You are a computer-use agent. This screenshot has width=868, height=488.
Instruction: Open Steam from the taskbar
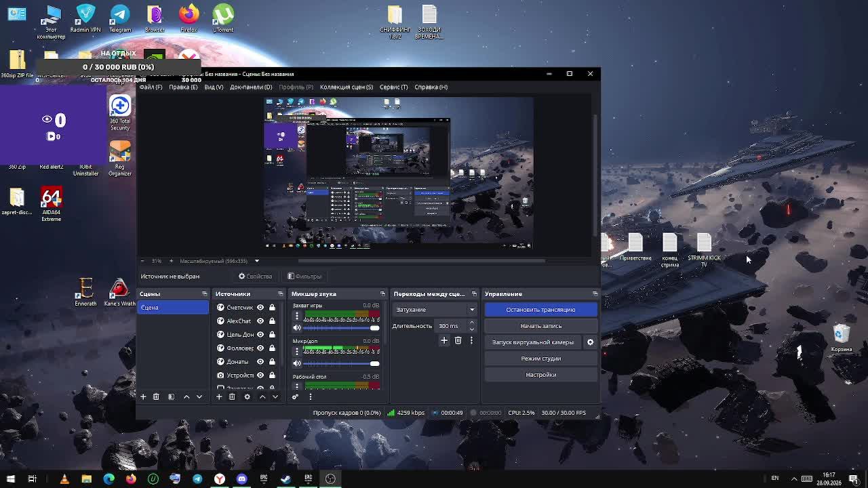(286, 479)
